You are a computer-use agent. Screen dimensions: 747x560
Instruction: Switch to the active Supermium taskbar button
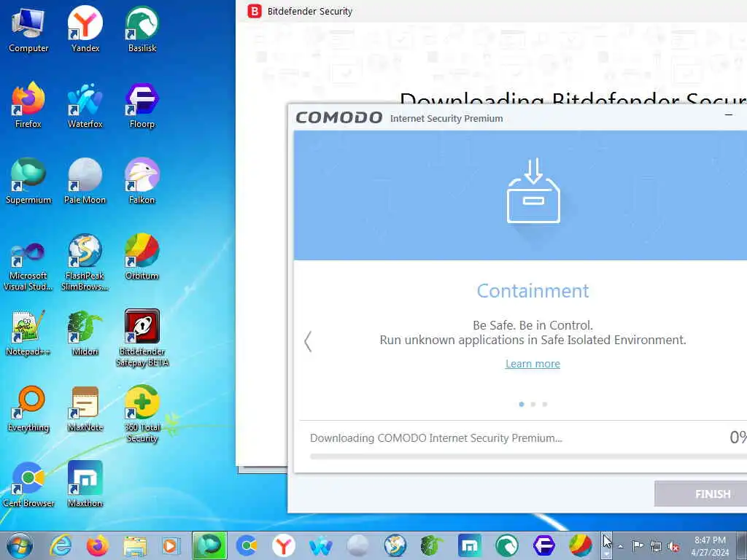tap(209, 545)
